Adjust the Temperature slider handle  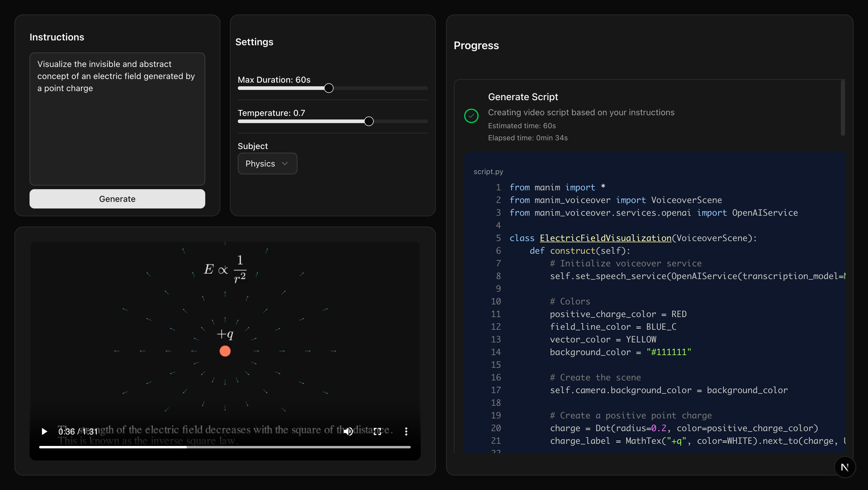point(369,121)
